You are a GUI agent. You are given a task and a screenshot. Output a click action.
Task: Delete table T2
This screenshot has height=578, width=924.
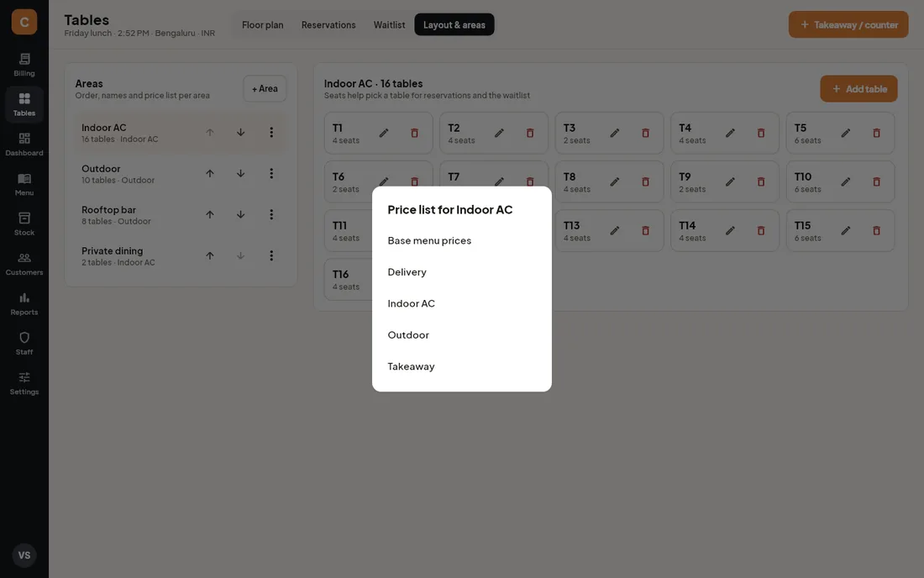click(530, 133)
